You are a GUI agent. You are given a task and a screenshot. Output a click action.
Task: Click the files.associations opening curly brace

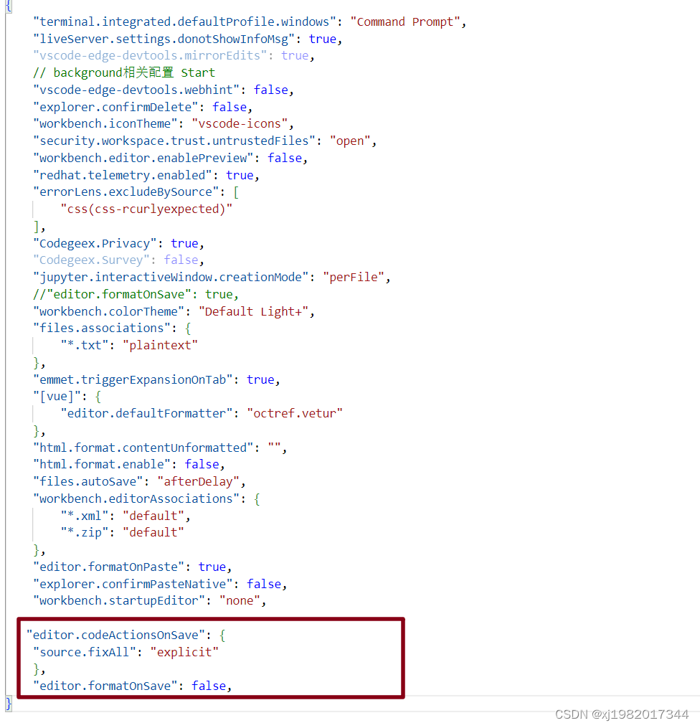tap(188, 328)
